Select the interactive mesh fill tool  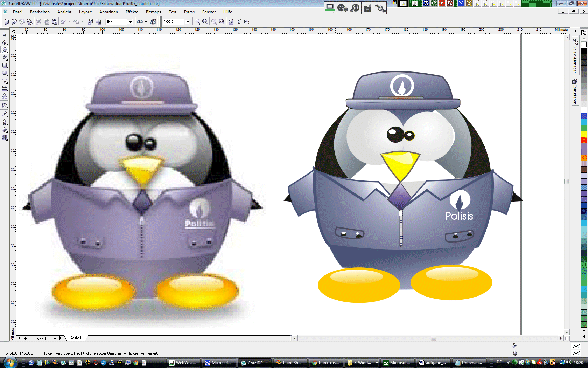point(5,138)
